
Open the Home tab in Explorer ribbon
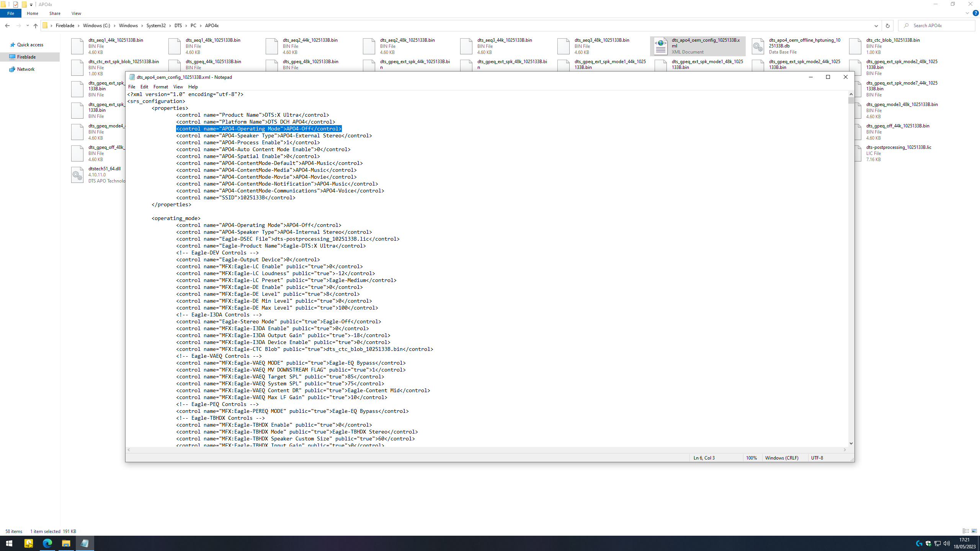(33, 13)
